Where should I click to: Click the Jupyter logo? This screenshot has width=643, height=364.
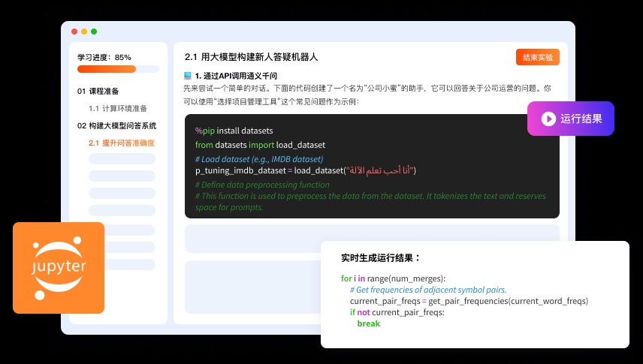point(59,268)
